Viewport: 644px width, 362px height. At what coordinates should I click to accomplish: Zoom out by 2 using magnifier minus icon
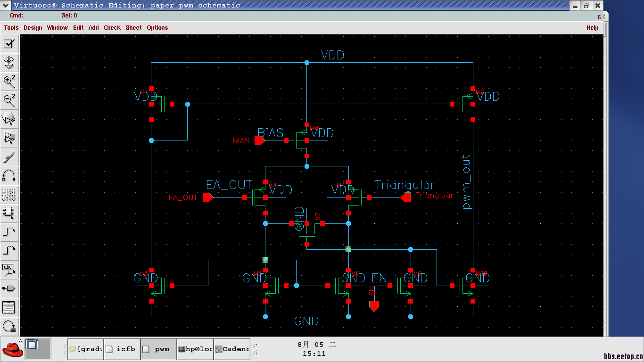[9, 100]
